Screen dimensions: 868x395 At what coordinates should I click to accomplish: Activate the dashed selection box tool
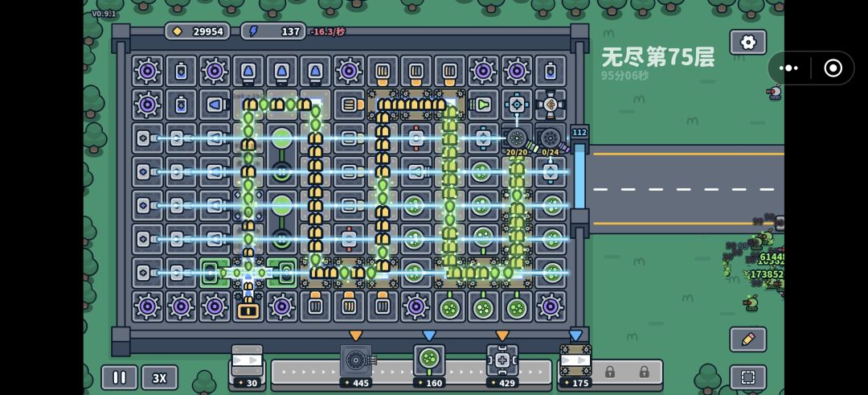click(748, 378)
